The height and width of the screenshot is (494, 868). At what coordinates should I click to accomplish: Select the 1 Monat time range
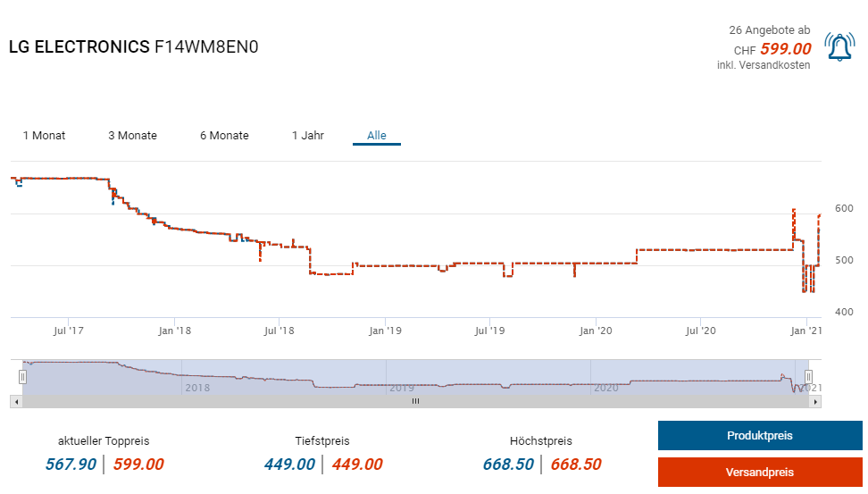(44, 136)
